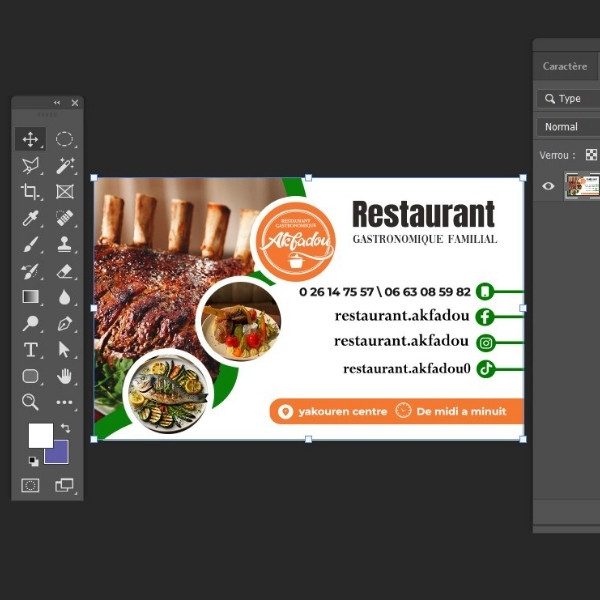Select the Zoom tool
This screenshot has width=600, height=600.
coord(30,402)
